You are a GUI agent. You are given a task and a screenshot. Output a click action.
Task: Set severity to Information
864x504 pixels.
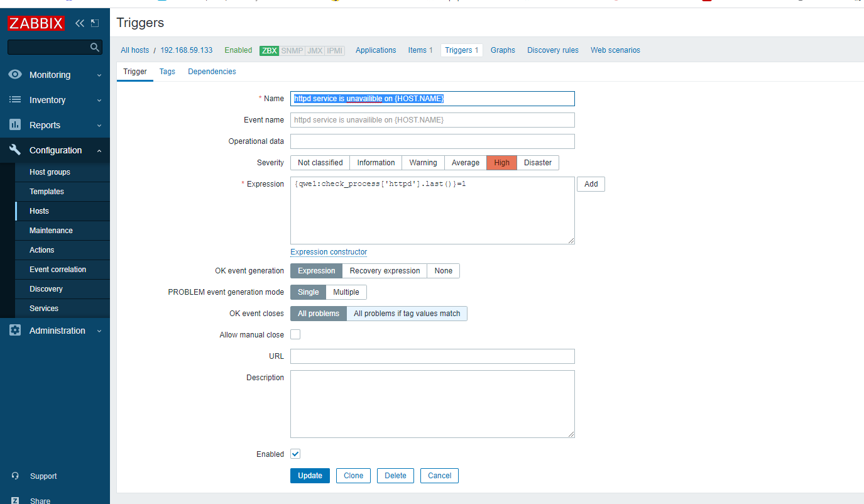coord(376,163)
